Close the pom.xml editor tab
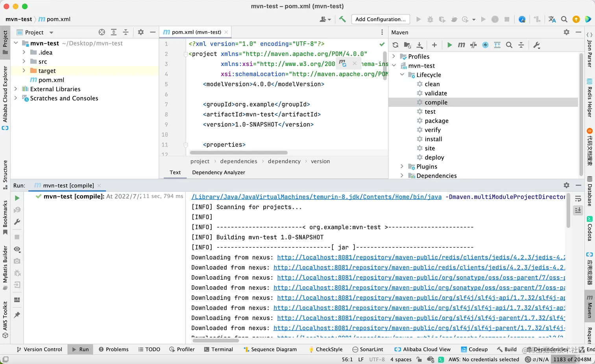 226,32
